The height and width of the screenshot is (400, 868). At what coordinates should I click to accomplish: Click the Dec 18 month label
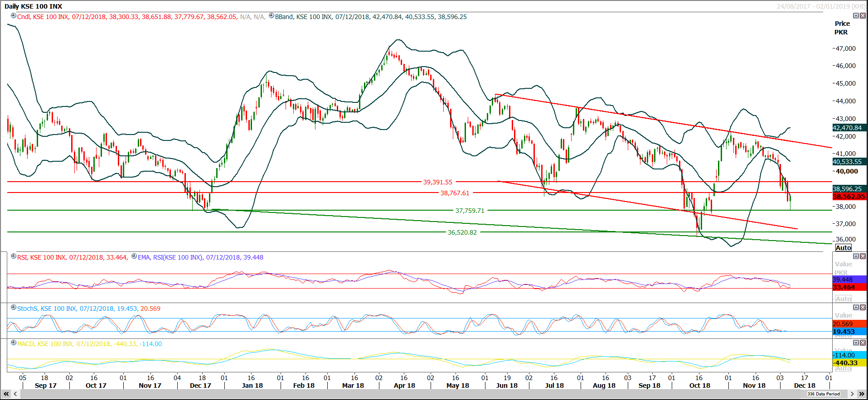tap(805, 386)
